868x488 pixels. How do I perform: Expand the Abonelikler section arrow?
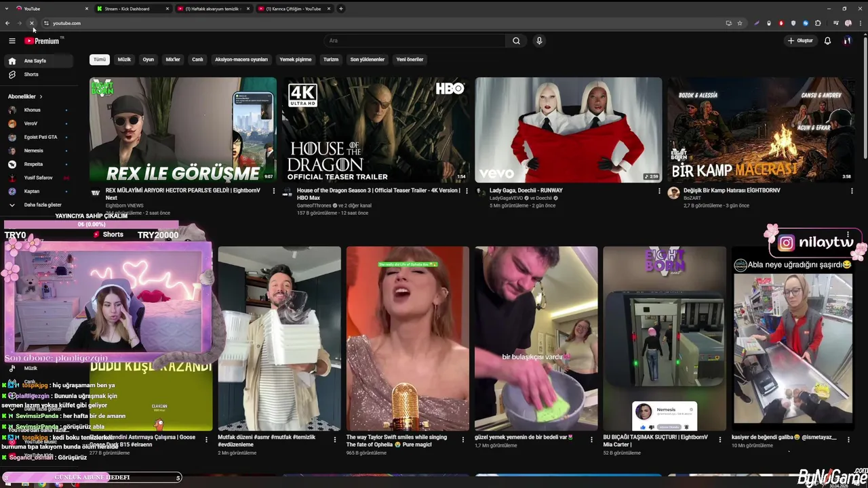41,97
